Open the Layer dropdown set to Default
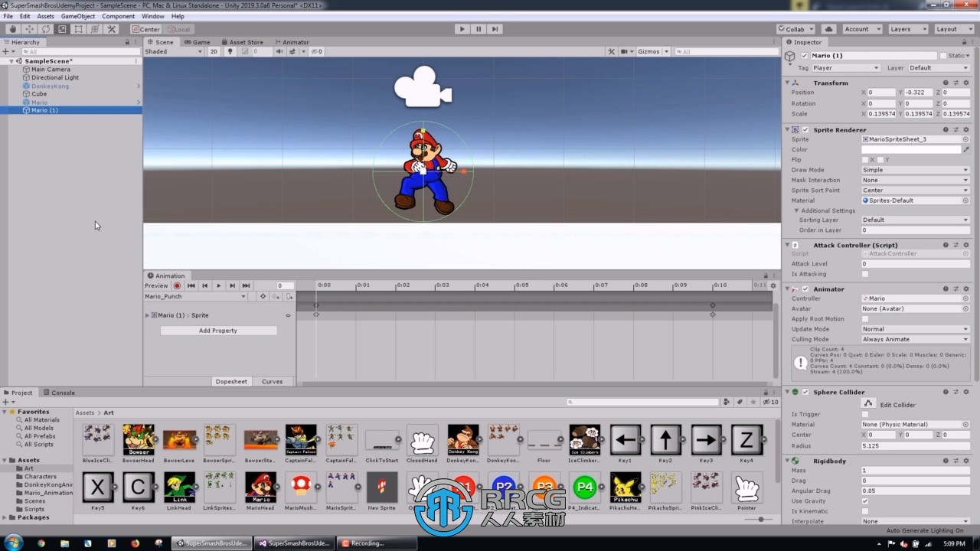Screen dimensions: 980x551 point(939,68)
